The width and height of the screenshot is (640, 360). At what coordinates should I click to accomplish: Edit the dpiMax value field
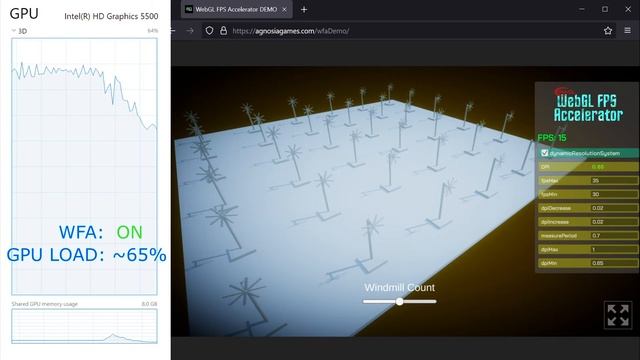coord(613,249)
